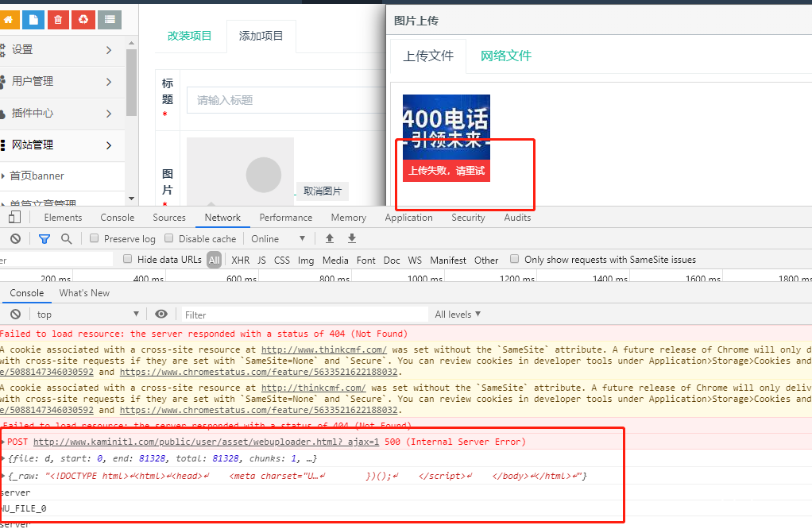Click the gray list icon button
This screenshot has width=812, height=529.
(110, 20)
